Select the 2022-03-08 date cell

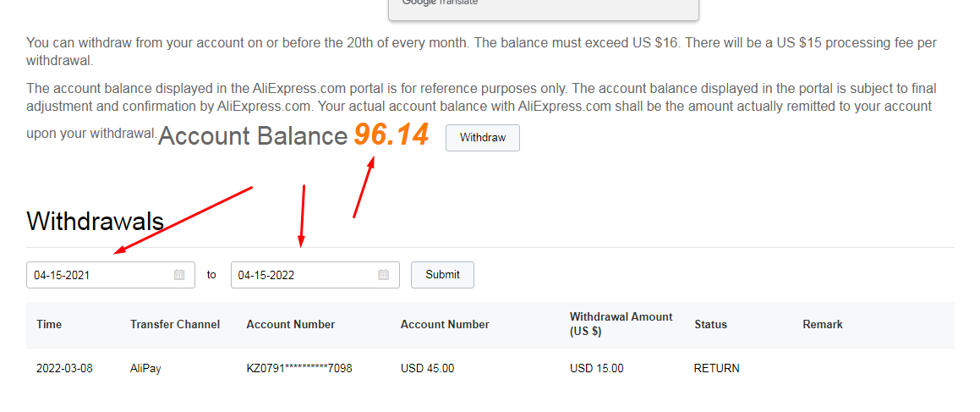click(x=64, y=368)
